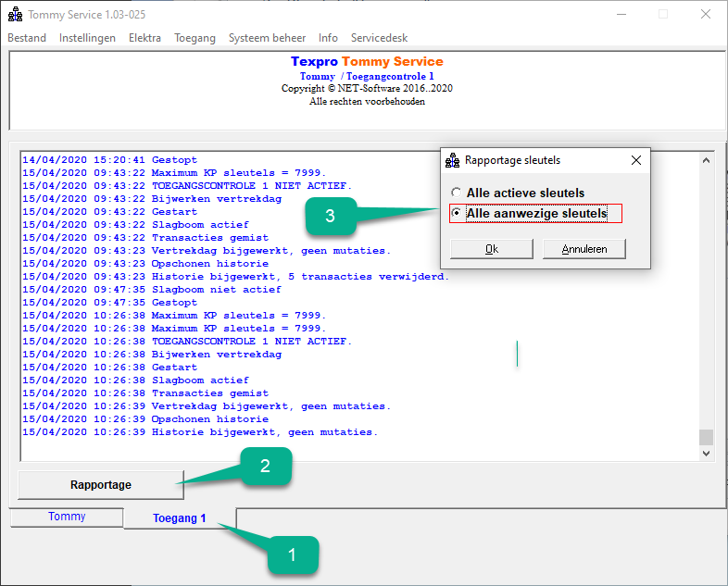Open the Elektra menu
Screen dimensions: 728x586
point(144,38)
